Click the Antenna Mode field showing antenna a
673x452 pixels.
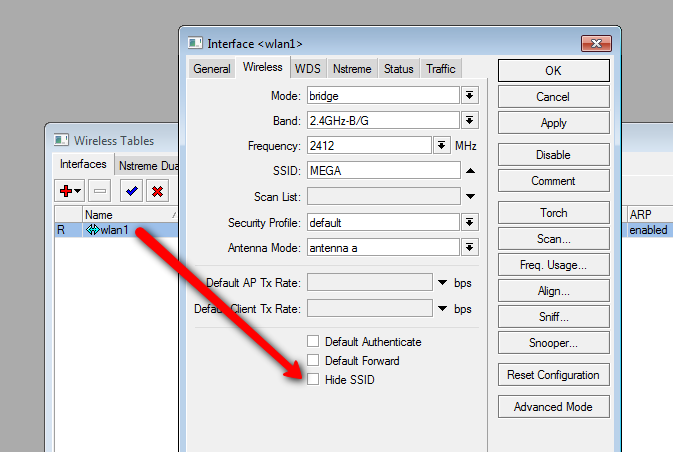[x=383, y=247]
